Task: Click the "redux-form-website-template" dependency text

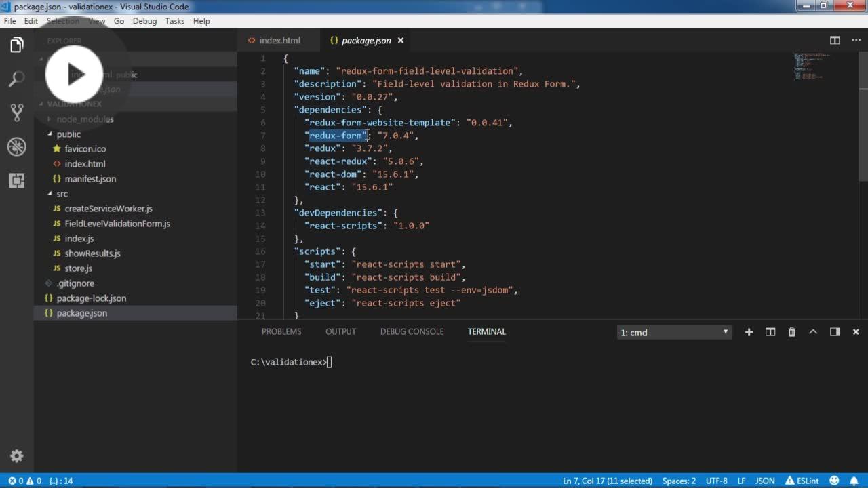Action: pos(380,123)
